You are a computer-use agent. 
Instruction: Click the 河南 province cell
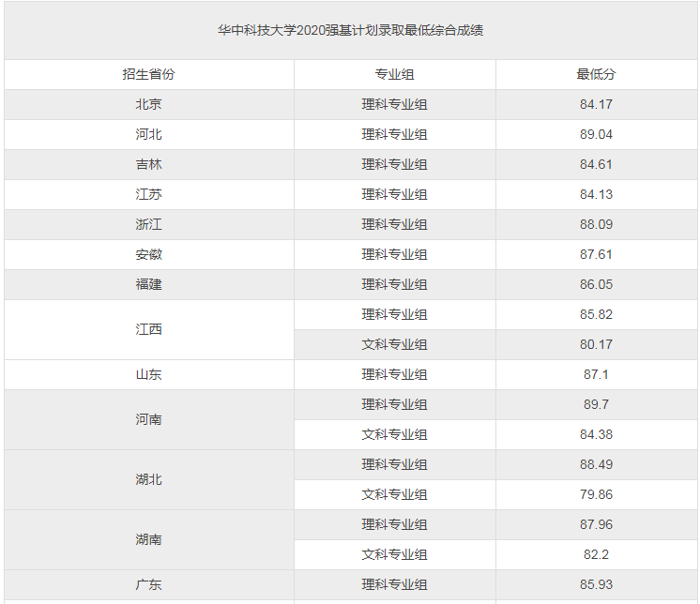tap(148, 419)
